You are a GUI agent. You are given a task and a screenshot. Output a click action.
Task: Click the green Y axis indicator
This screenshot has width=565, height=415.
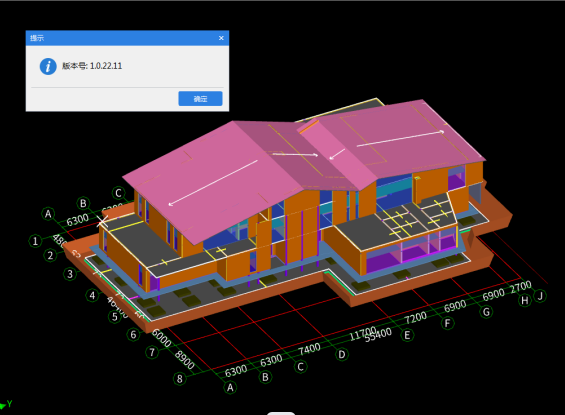(x=6, y=405)
